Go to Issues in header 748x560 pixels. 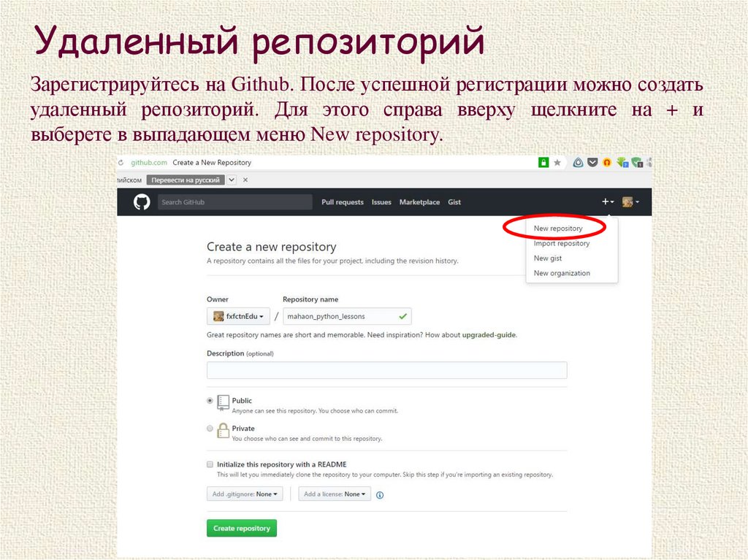coord(381,202)
